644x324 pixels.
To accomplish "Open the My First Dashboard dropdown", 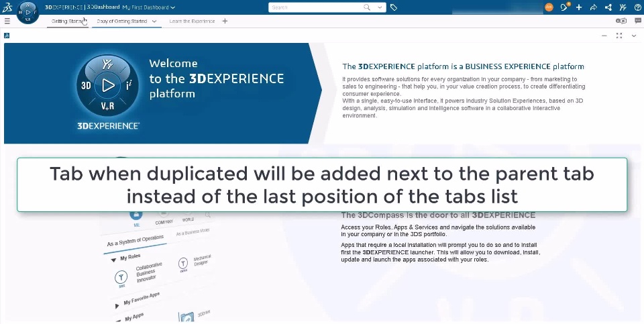I will pyautogui.click(x=149, y=7).
